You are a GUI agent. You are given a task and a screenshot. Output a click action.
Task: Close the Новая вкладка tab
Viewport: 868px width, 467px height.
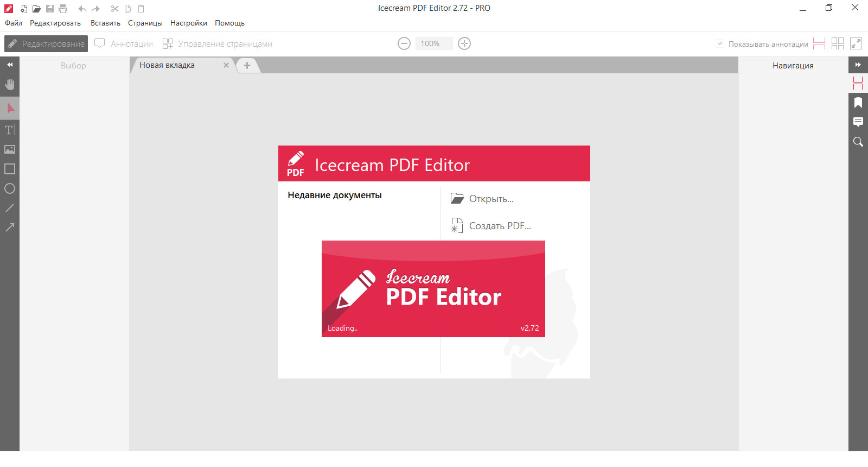pos(226,65)
